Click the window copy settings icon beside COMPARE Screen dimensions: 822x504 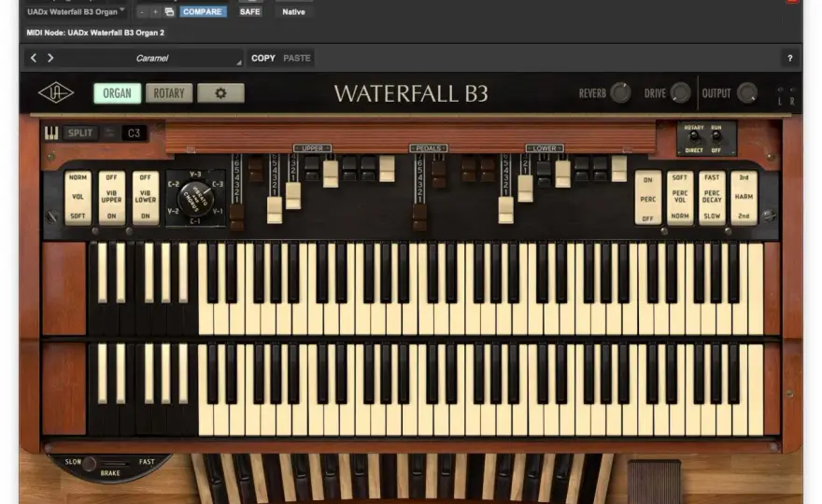(169, 11)
